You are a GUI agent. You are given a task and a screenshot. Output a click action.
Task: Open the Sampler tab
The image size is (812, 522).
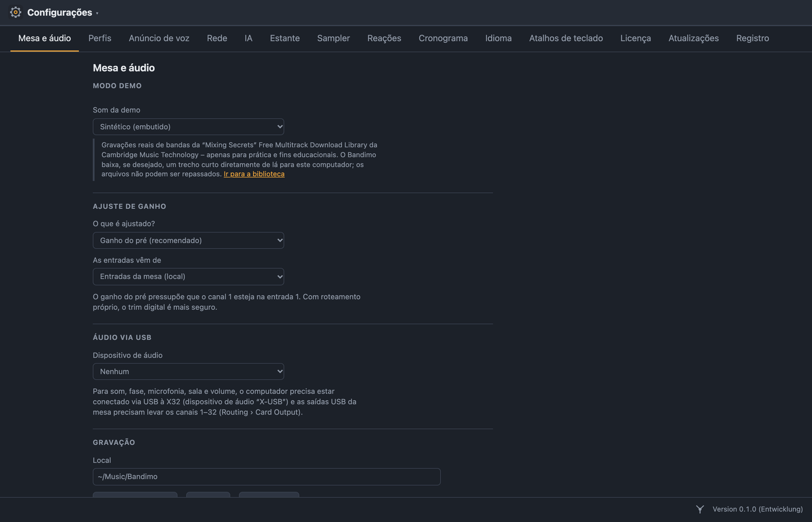pyautogui.click(x=333, y=38)
